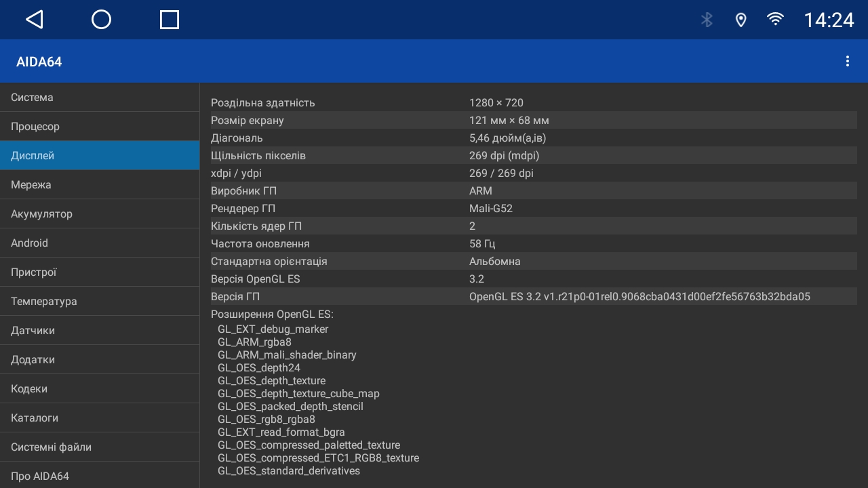
Task: Open the Система section
Action: pos(100,98)
